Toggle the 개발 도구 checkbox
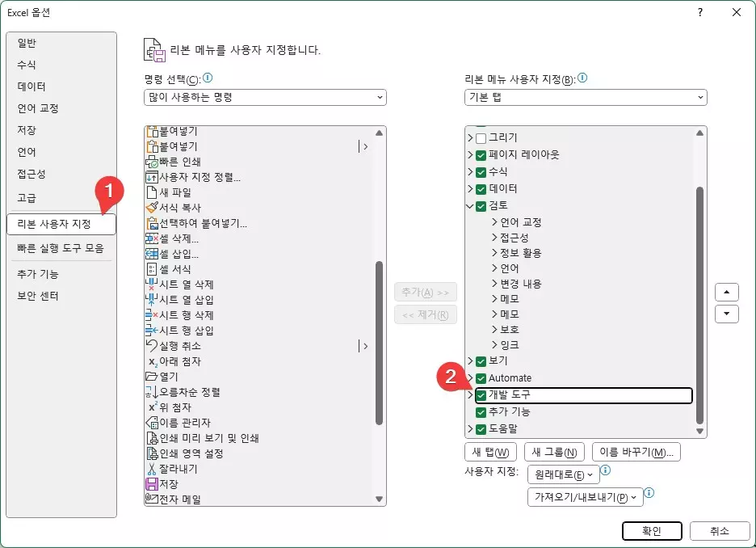This screenshot has height=548, width=756. coord(481,395)
